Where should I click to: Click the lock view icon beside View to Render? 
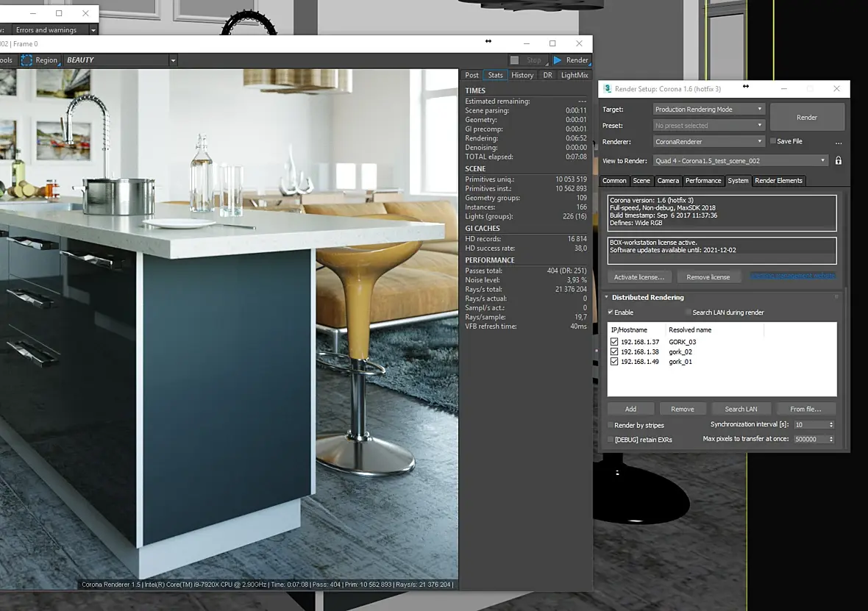838,160
